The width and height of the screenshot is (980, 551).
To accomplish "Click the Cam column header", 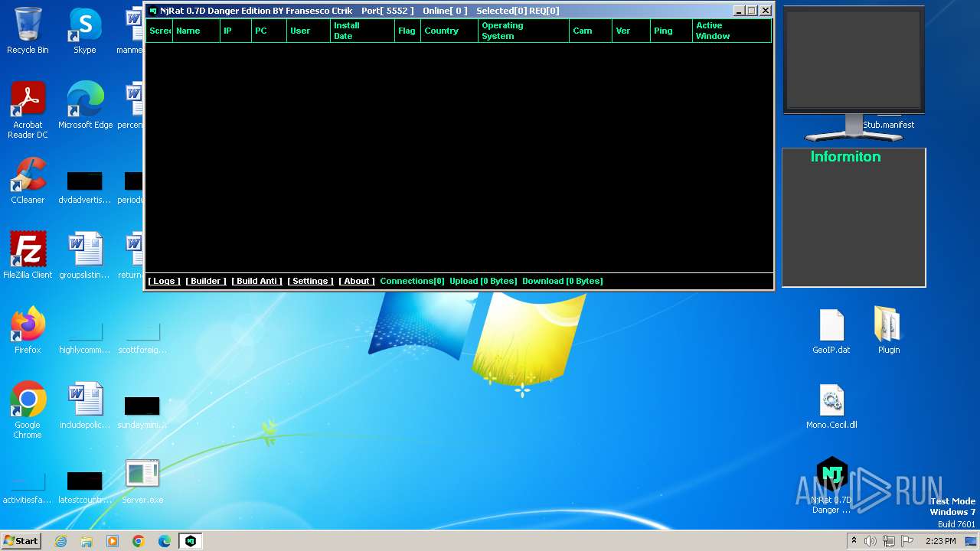I will 591,31.
